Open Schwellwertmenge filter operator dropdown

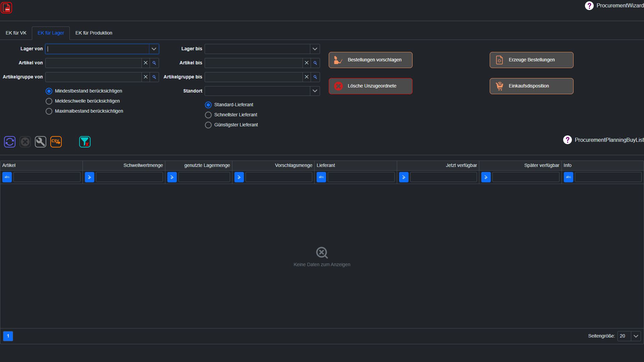(90, 177)
